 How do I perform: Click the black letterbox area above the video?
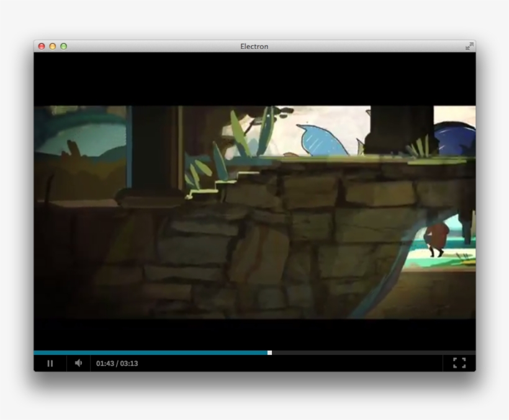pos(254,78)
